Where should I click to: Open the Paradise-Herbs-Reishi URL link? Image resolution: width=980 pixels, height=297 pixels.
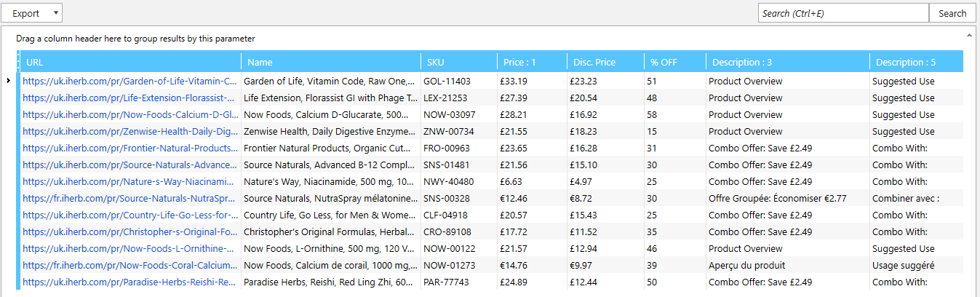click(x=130, y=282)
